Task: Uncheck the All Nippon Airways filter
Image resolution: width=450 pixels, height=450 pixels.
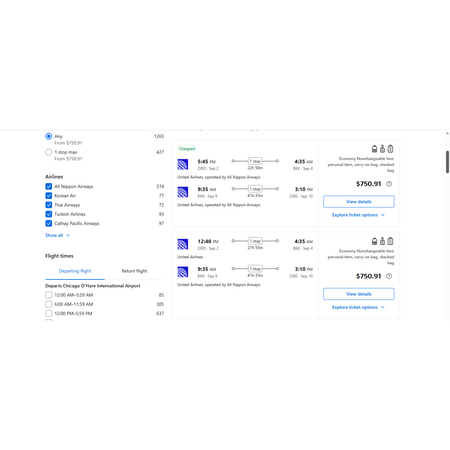Action: [x=49, y=186]
